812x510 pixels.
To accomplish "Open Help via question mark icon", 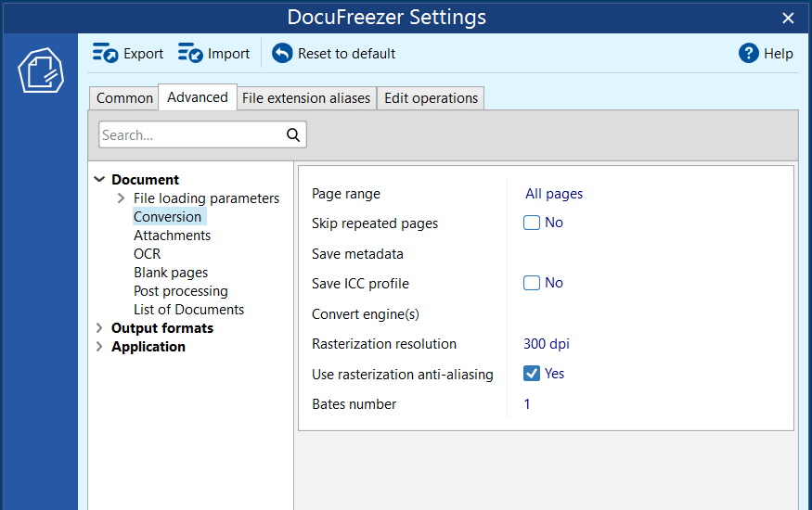I will click(x=749, y=54).
